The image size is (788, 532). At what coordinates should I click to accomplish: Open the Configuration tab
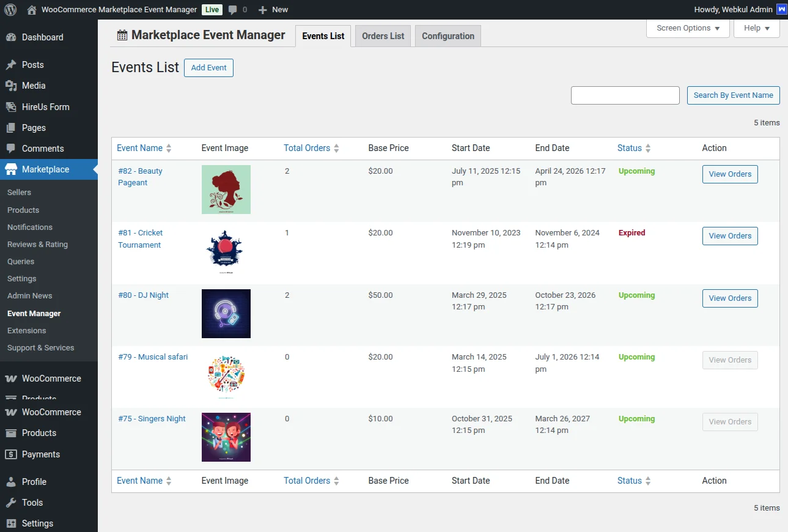coord(447,35)
